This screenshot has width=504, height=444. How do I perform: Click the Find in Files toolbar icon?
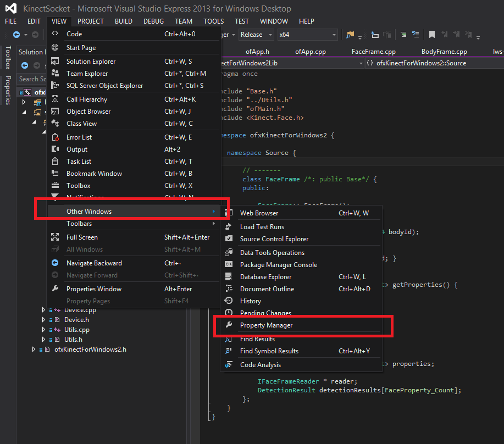click(x=350, y=35)
